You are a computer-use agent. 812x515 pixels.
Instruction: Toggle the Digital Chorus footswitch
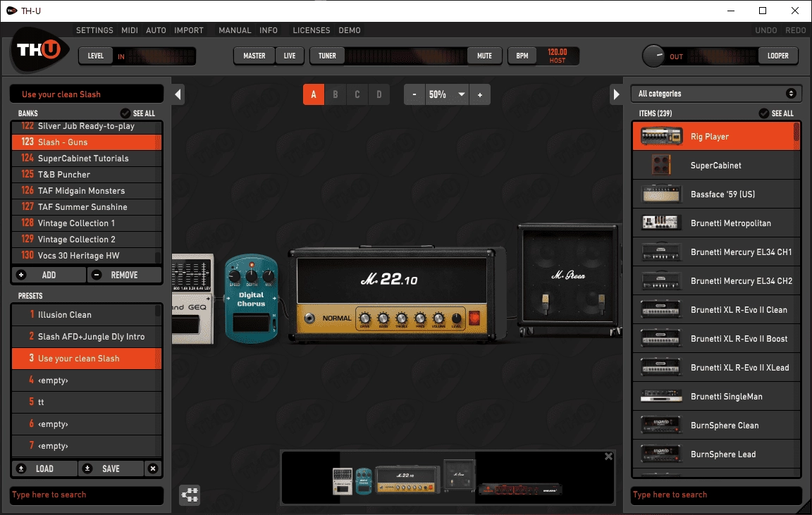click(251, 323)
